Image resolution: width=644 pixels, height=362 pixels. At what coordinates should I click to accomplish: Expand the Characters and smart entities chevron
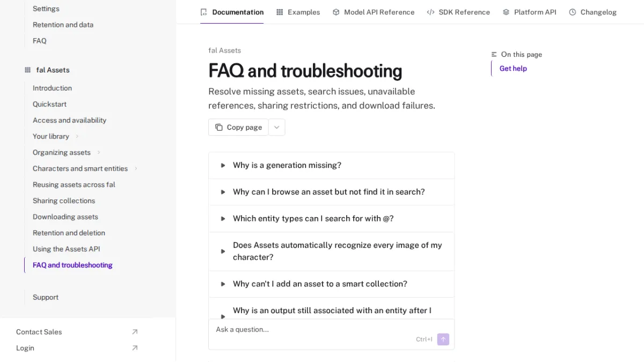tap(136, 168)
